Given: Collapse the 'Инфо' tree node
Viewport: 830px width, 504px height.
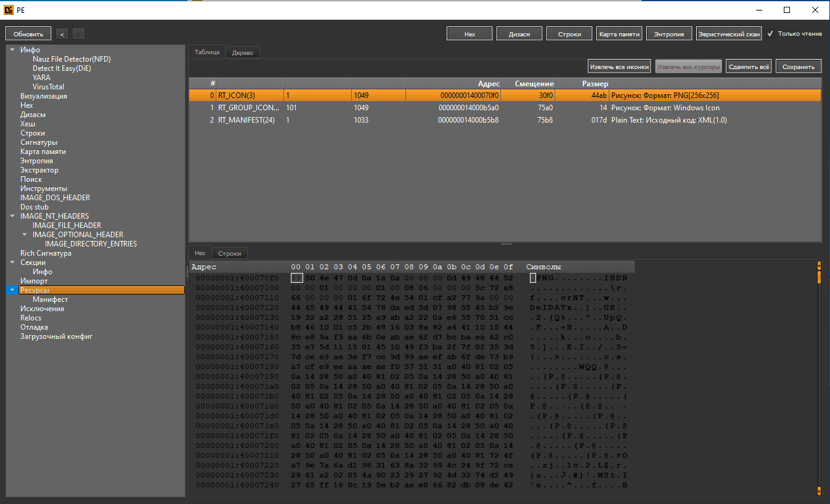Looking at the screenshot, I should tap(12, 50).
